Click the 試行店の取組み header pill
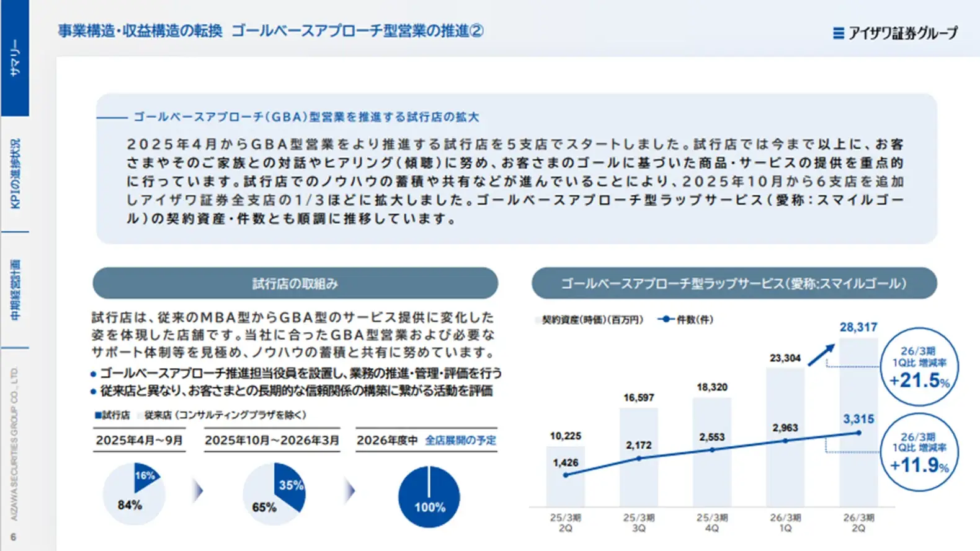The width and height of the screenshot is (980, 551). click(295, 284)
